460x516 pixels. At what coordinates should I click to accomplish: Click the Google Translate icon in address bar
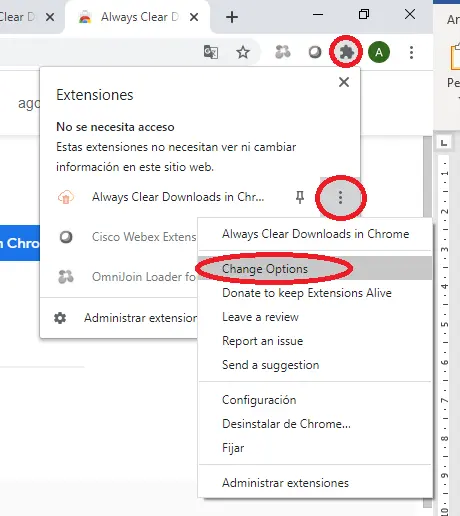(x=211, y=52)
